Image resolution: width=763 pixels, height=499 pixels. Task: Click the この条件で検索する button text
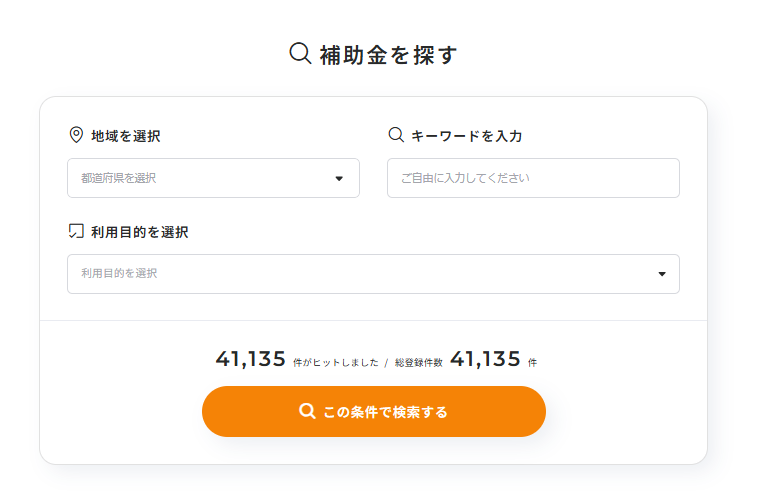[x=385, y=412]
